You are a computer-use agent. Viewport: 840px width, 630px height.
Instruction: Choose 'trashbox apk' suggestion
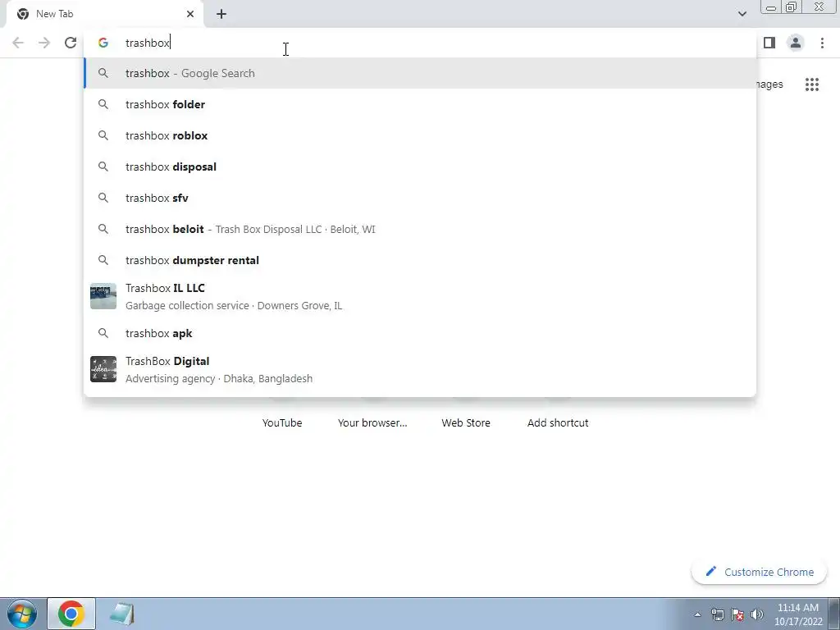tap(420, 333)
